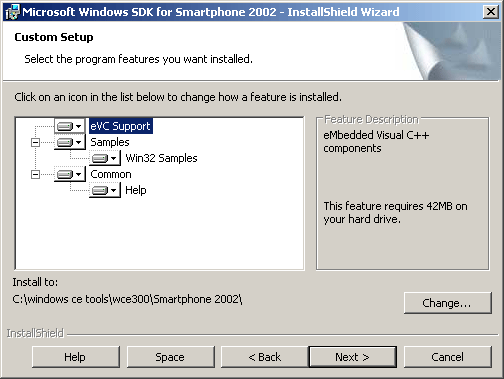Go to previous step with Back button
This screenshot has height=379, width=504.
[265, 357]
